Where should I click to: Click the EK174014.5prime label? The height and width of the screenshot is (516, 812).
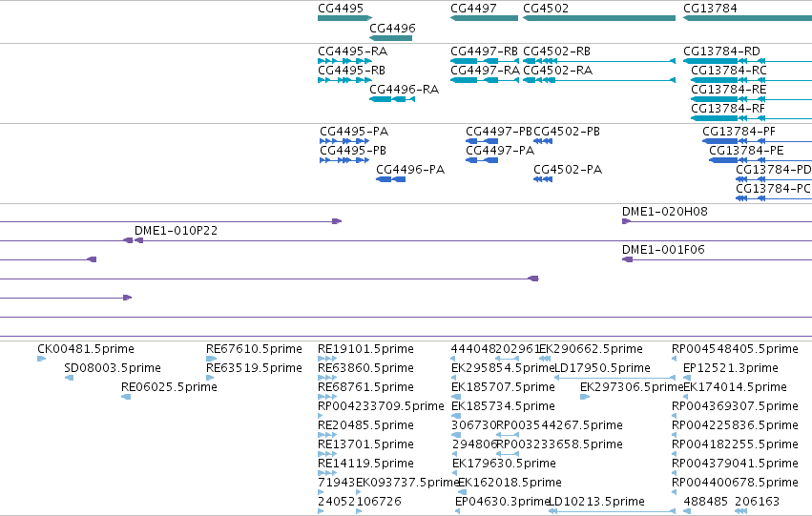pos(735,387)
